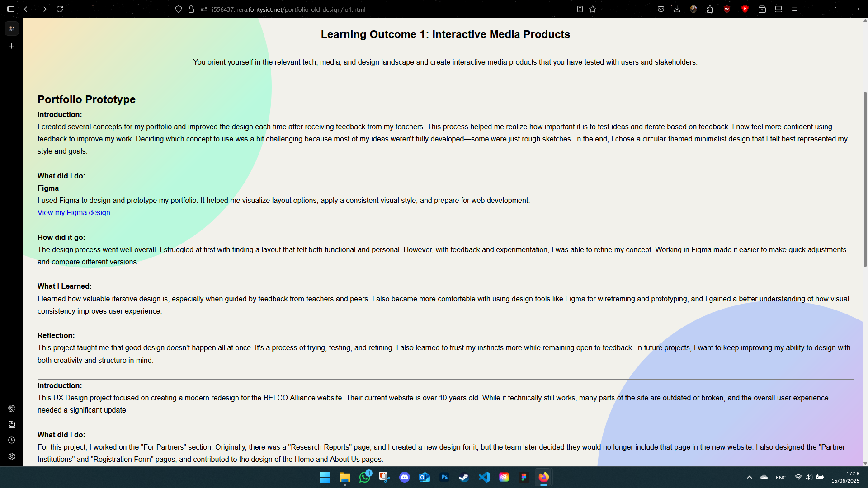The width and height of the screenshot is (868, 488).
Task: Toggle reader view for this page
Action: pyautogui.click(x=580, y=9)
